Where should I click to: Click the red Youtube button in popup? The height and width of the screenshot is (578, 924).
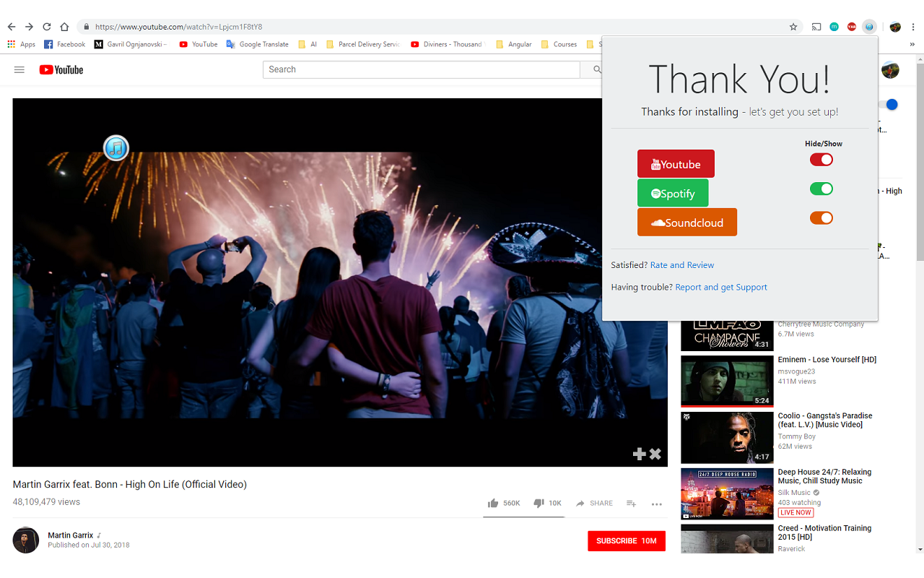[x=676, y=163]
